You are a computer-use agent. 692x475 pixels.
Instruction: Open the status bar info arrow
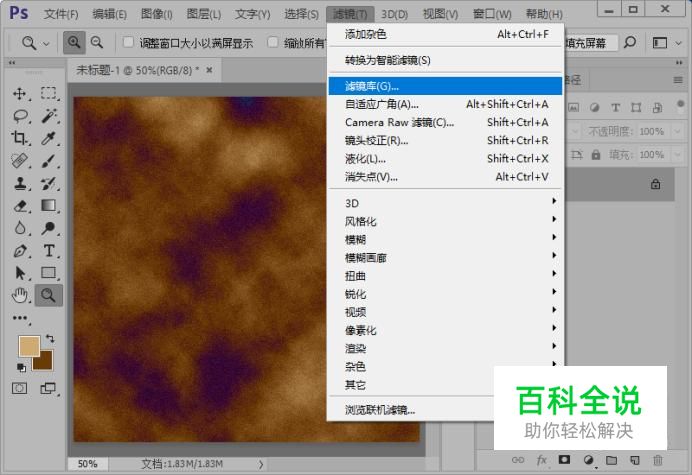tap(261, 464)
